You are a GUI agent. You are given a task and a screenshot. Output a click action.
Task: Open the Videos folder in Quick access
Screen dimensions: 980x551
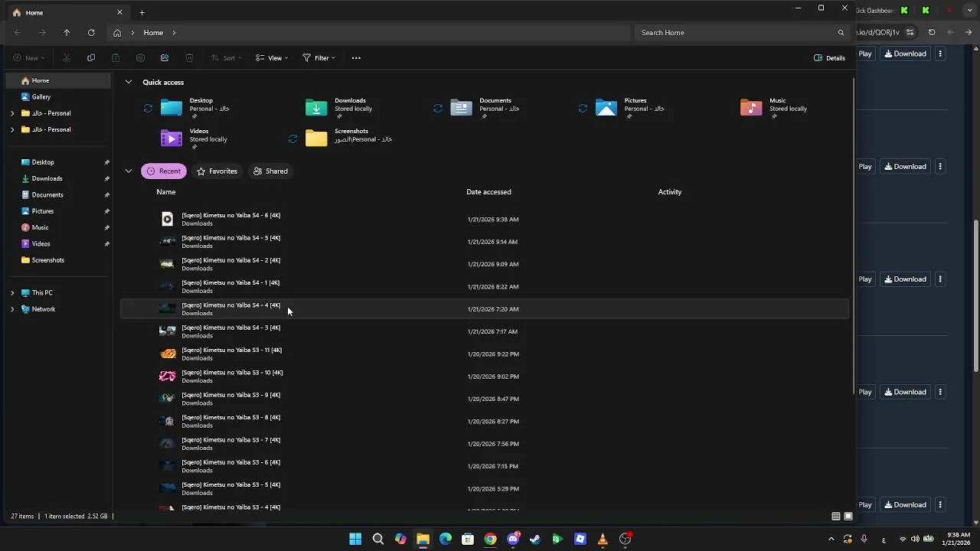[x=194, y=138]
